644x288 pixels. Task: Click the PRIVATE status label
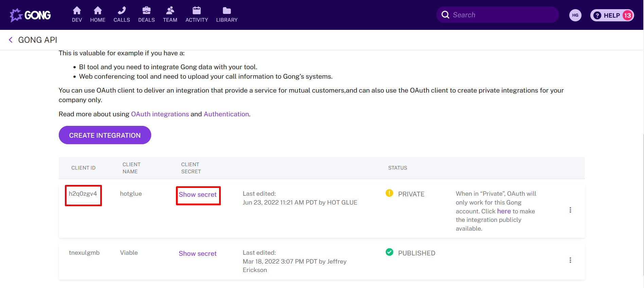click(411, 194)
